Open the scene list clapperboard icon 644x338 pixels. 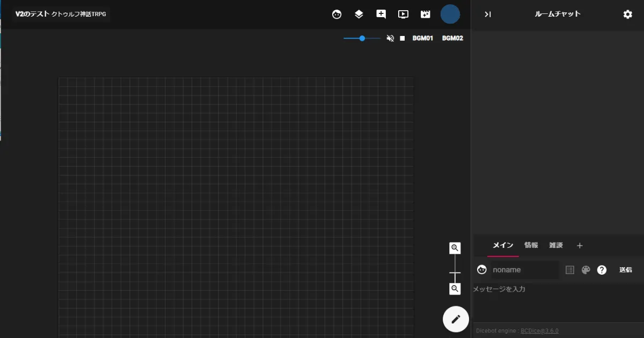click(x=426, y=14)
